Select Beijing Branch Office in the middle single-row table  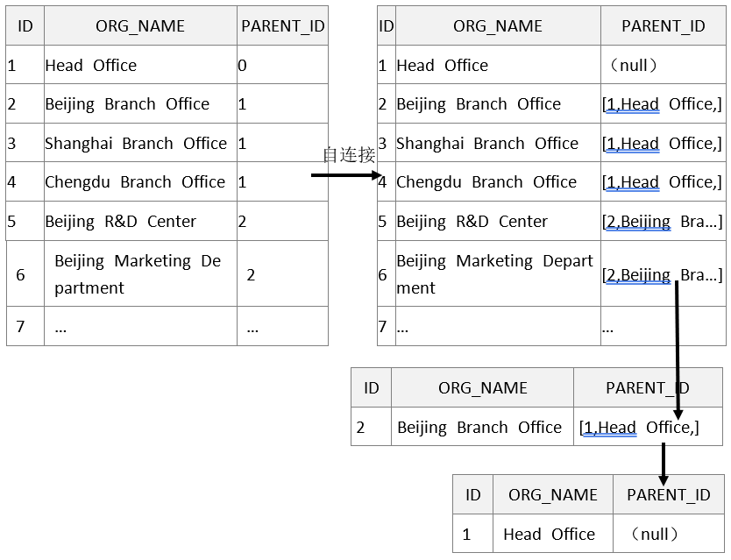click(479, 428)
